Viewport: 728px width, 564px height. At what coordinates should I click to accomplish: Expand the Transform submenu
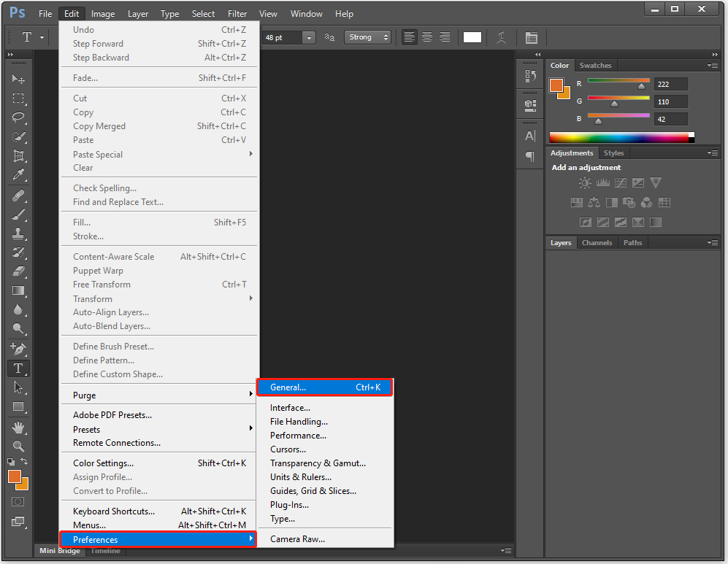(x=159, y=298)
